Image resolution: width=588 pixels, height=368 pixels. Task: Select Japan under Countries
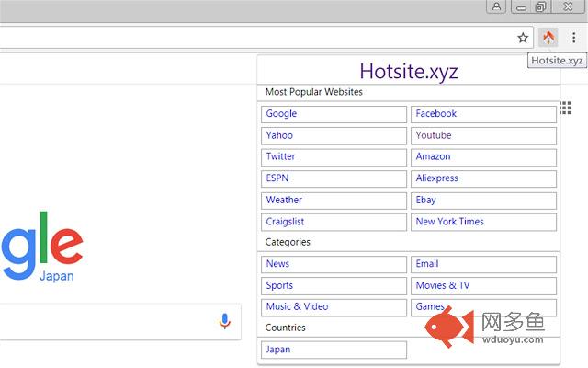[334, 350]
